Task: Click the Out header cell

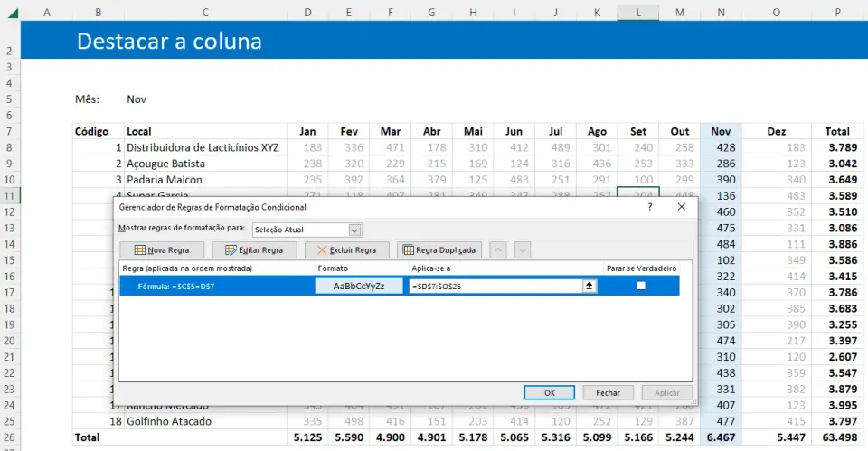Action: pyautogui.click(x=680, y=131)
